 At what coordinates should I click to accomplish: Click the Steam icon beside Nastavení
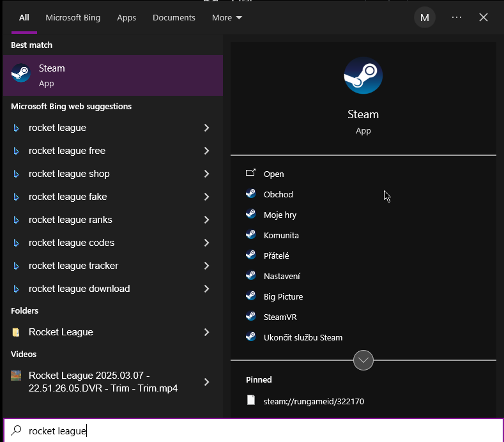[x=250, y=275]
